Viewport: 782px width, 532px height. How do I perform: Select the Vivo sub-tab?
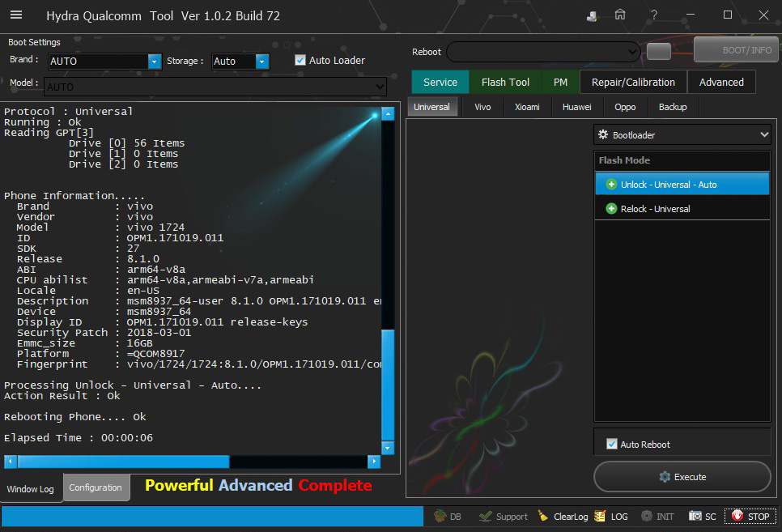click(x=482, y=108)
